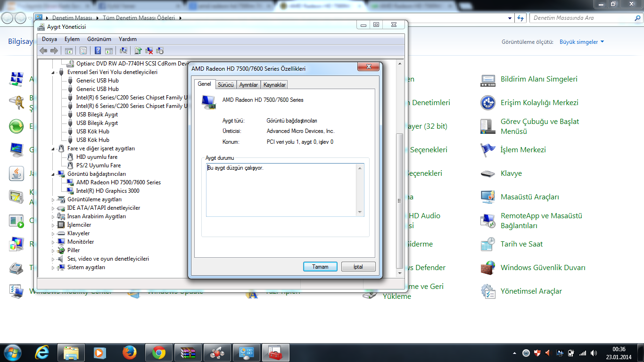
Task: Click the Tamam button
Action: click(320, 267)
